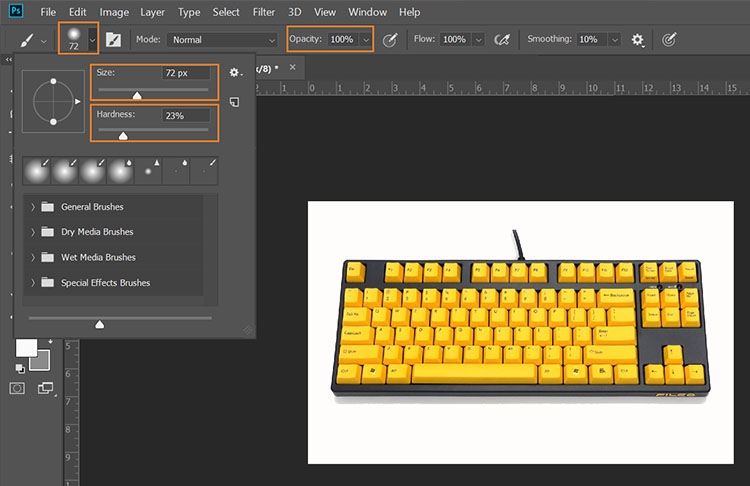The image size is (750, 486).
Task: Expand the General Brushes folder
Action: pos(33,207)
